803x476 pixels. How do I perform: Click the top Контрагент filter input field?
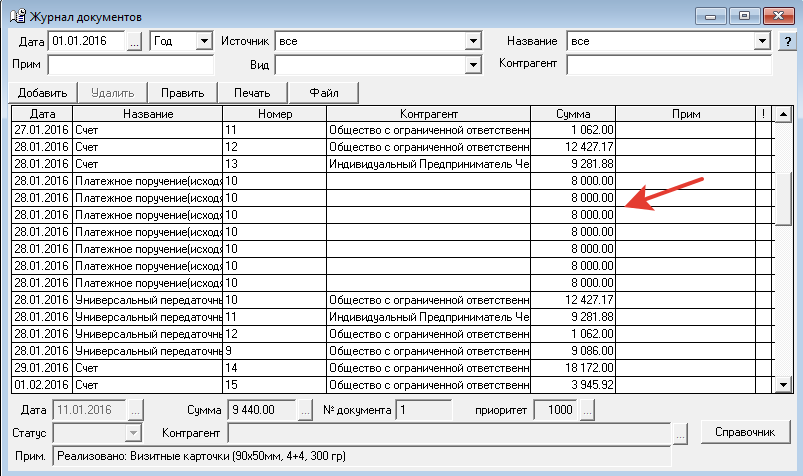tap(668, 65)
